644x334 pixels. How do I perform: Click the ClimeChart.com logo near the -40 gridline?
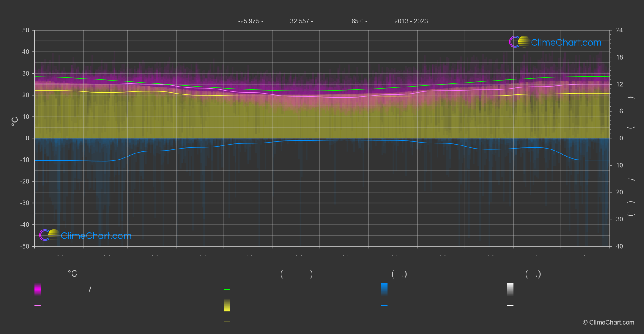(85, 235)
